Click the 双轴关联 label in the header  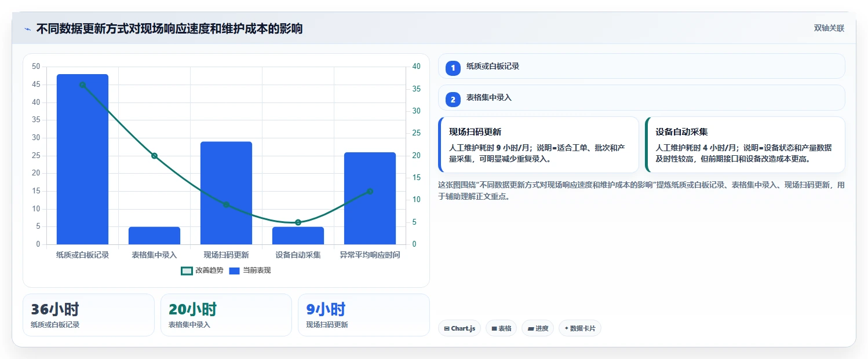(829, 28)
